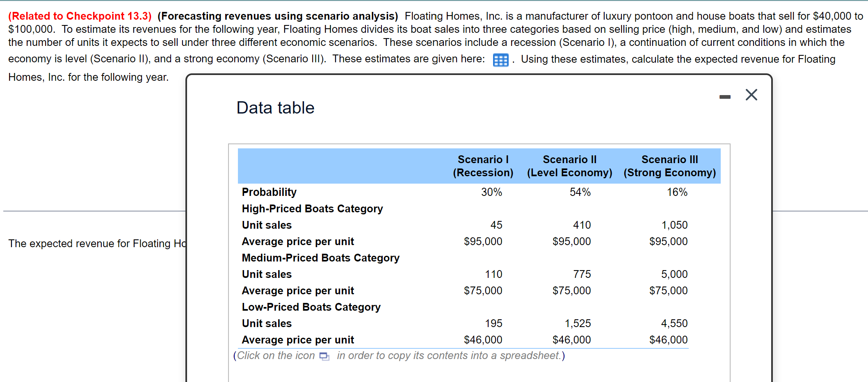Minimize the Data table dialog
The image size is (868, 382).
click(725, 97)
